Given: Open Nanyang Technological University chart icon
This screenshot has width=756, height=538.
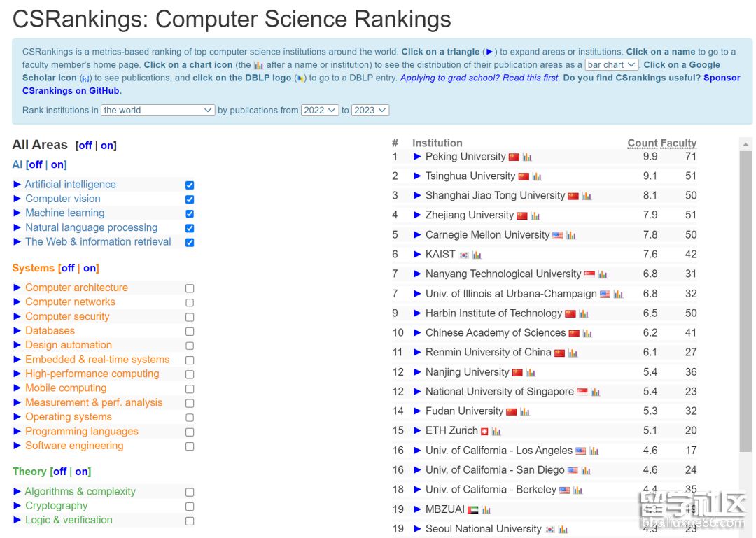Looking at the screenshot, I should (x=603, y=274).
